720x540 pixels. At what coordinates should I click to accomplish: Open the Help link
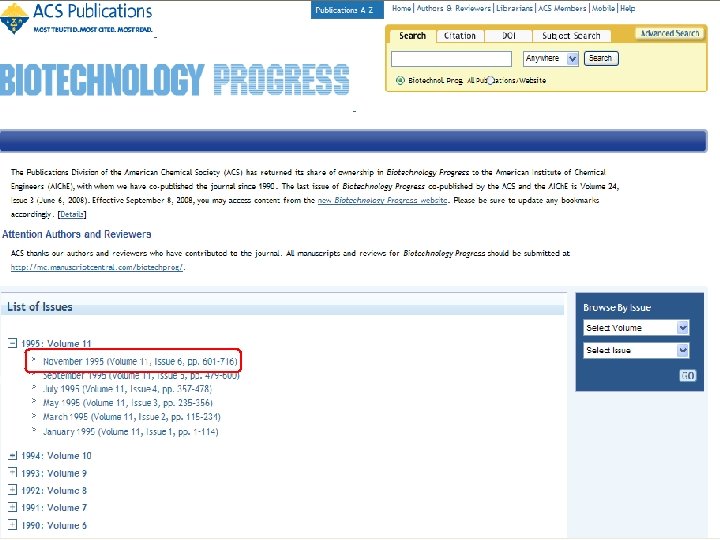click(628, 8)
